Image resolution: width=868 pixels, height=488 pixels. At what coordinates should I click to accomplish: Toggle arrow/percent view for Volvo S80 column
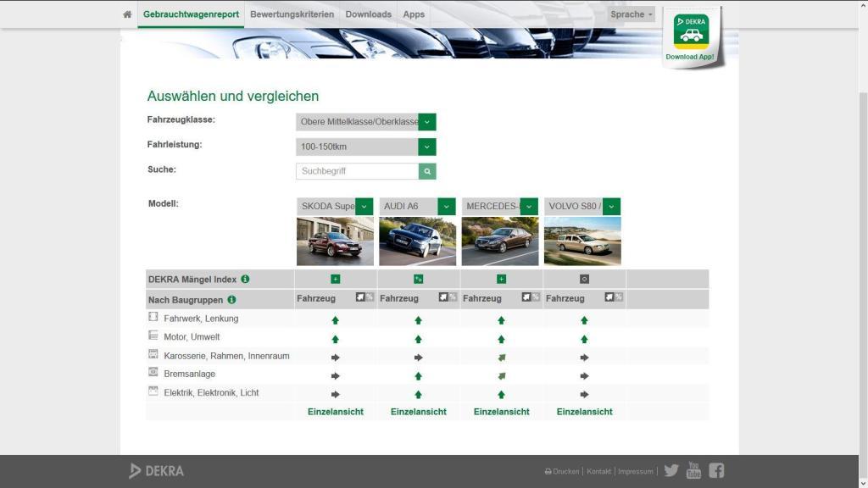tap(614, 297)
